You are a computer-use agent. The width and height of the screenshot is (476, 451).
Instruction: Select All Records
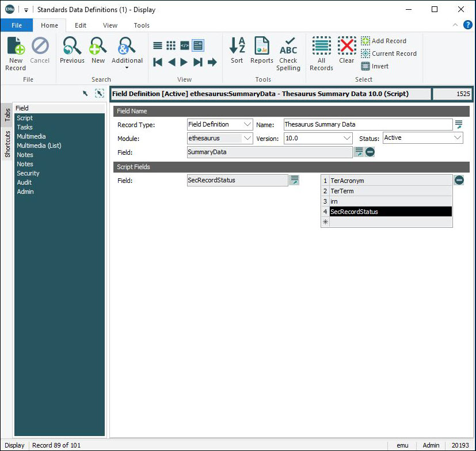point(321,53)
